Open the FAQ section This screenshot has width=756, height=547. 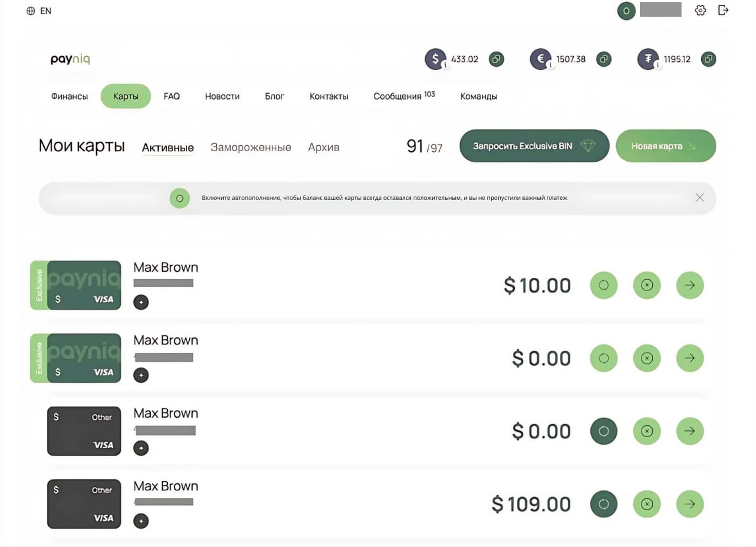(172, 96)
